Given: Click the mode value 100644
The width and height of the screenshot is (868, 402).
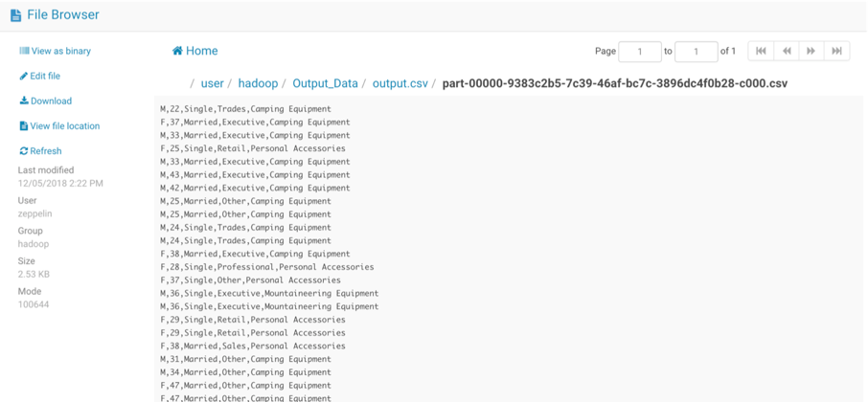Looking at the screenshot, I should (34, 304).
